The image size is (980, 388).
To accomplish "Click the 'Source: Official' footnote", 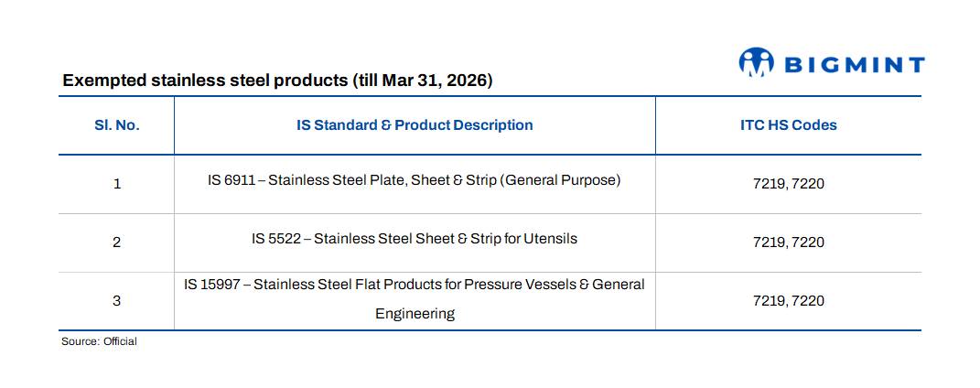I will pos(99,341).
